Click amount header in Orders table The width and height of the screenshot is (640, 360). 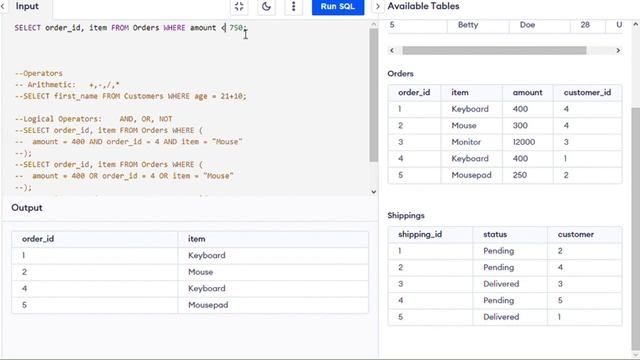(527, 93)
